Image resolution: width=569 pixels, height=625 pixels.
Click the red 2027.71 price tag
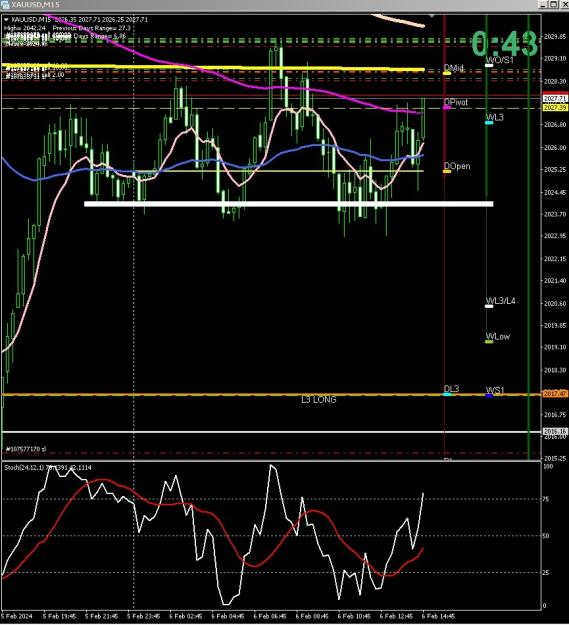pyautogui.click(x=555, y=98)
